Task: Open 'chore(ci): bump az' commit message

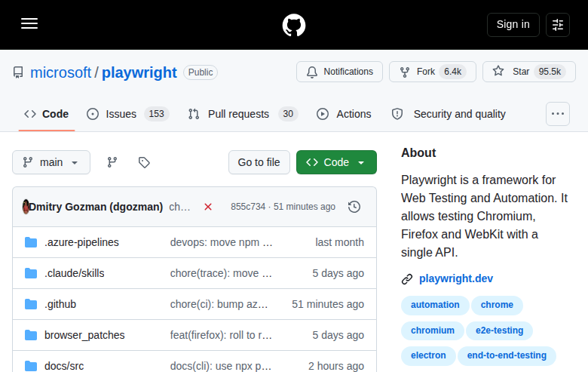Action: 219,304
